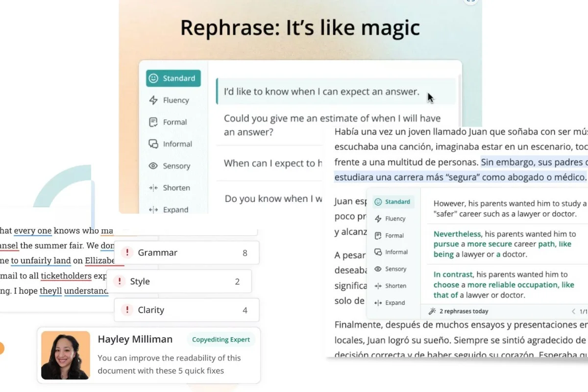
Task: Click the Sensory eye icon in the large rephrase panel
Action: 153,166
